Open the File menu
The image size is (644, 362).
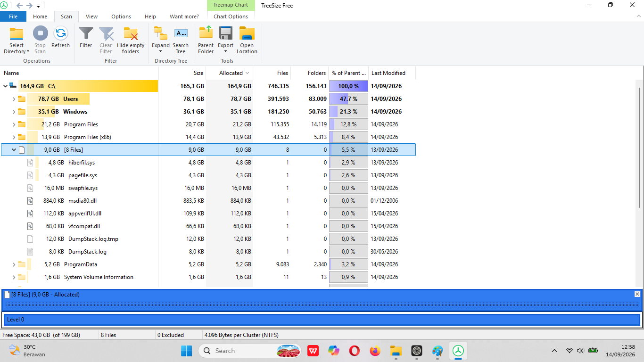(13, 16)
